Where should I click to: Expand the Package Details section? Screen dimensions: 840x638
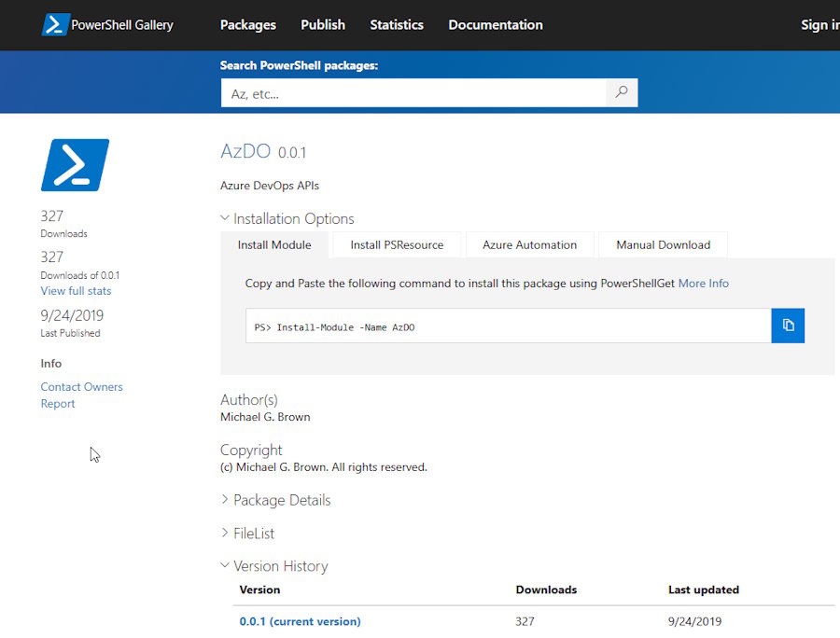click(x=276, y=500)
